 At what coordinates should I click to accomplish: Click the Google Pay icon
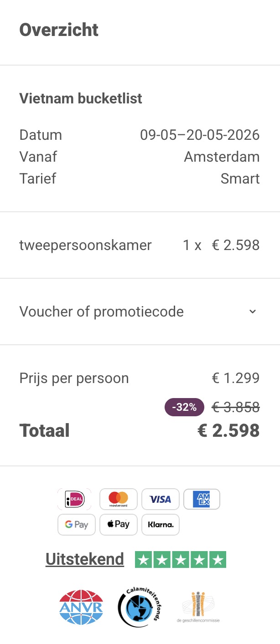(x=76, y=524)
